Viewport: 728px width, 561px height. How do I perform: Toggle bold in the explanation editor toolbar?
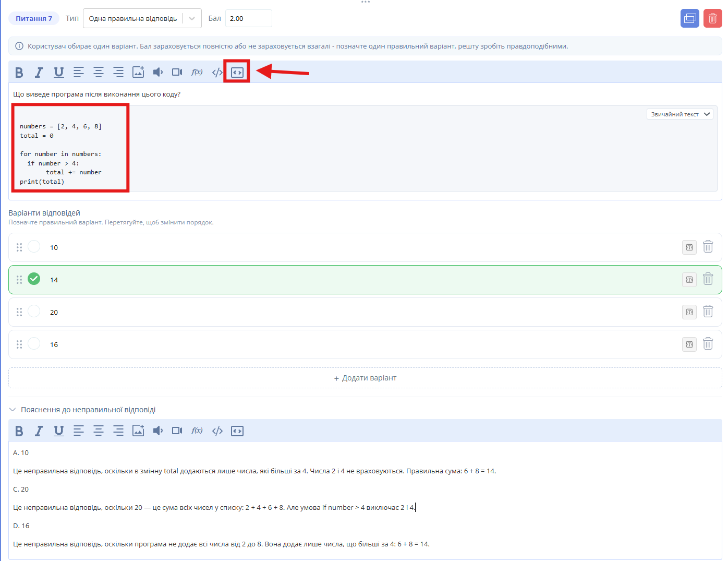pyautogui.click(x=19, y=431)
